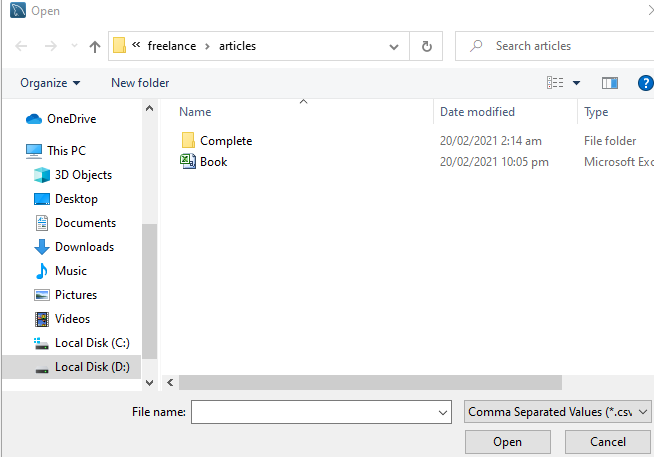The image size is (654, 457).
Task: Click the Refresh folder icon
Action: [x=427, y=46]
